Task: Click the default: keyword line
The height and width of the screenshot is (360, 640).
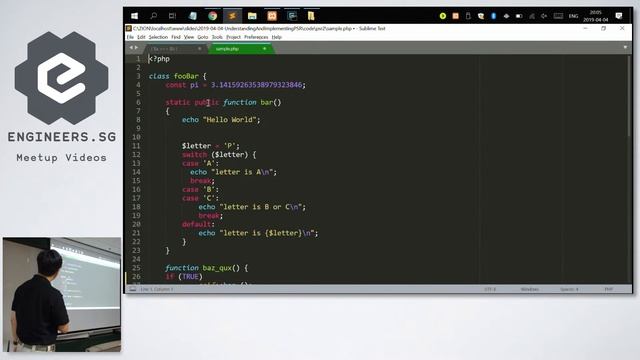Action: pyautogui.click(x=198, y=224)
